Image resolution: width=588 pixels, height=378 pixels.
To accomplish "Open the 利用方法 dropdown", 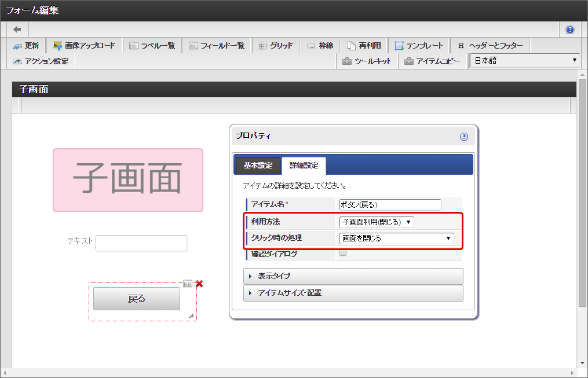I will 377,222.
